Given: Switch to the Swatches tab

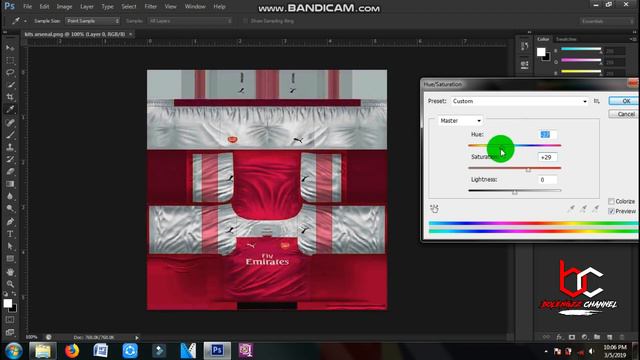Looking at the screenshot, I should [x=566, y=39].
